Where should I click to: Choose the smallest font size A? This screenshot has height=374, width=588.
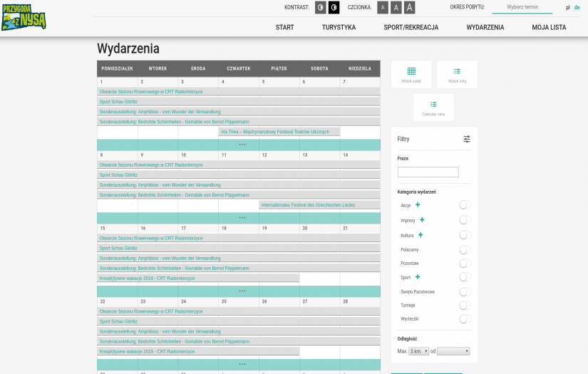[x=383, y=8]
